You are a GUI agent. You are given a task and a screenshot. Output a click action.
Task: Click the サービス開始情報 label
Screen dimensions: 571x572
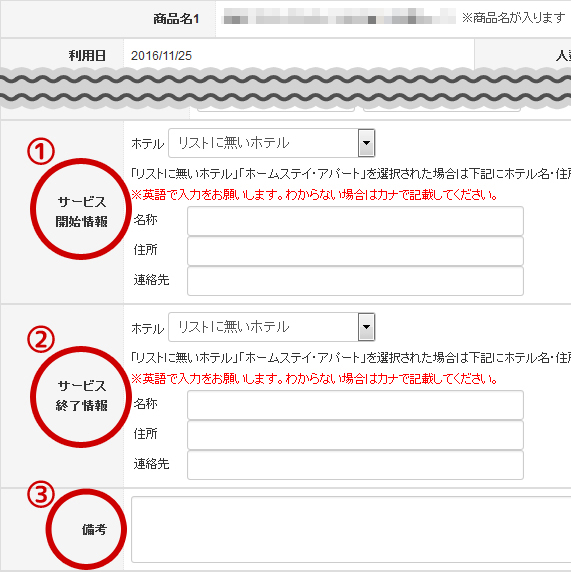click(x=81, y=212)
